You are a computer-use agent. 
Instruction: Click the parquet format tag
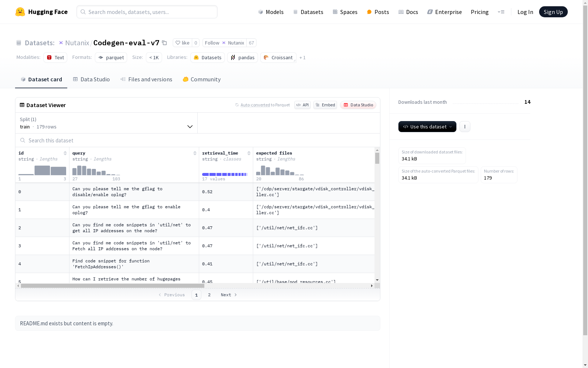click(111, 57)
